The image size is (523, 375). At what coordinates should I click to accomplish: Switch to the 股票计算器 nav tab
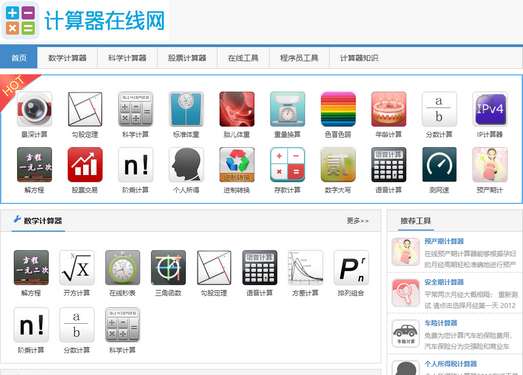pos(187,58)
